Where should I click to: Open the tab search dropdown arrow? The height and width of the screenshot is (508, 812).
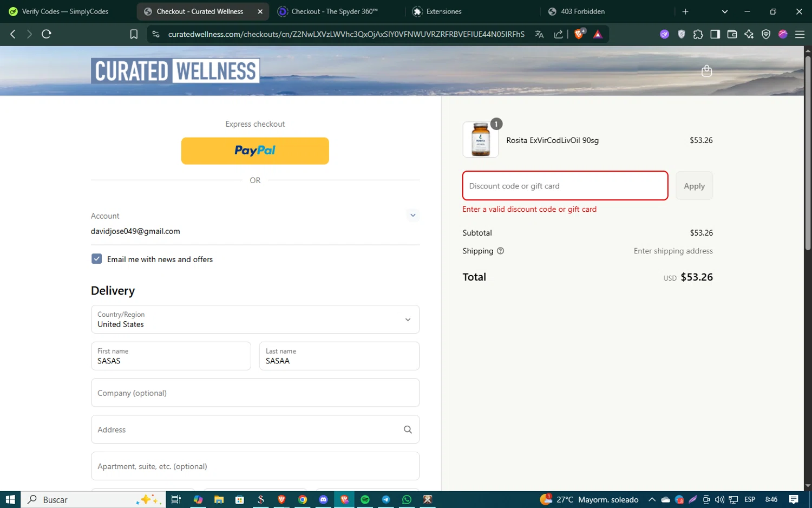click(725, 11)
